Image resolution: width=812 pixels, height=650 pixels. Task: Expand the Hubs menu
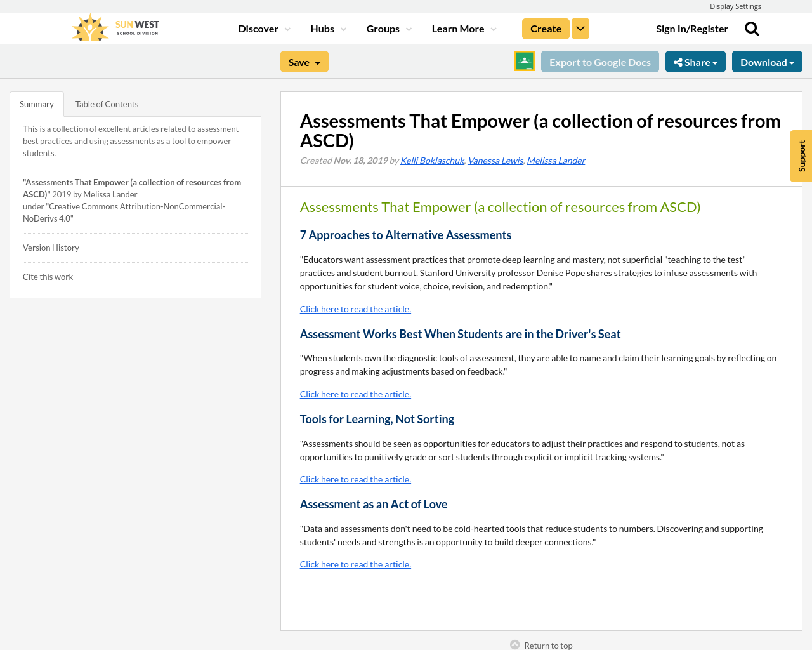(328, 28)
